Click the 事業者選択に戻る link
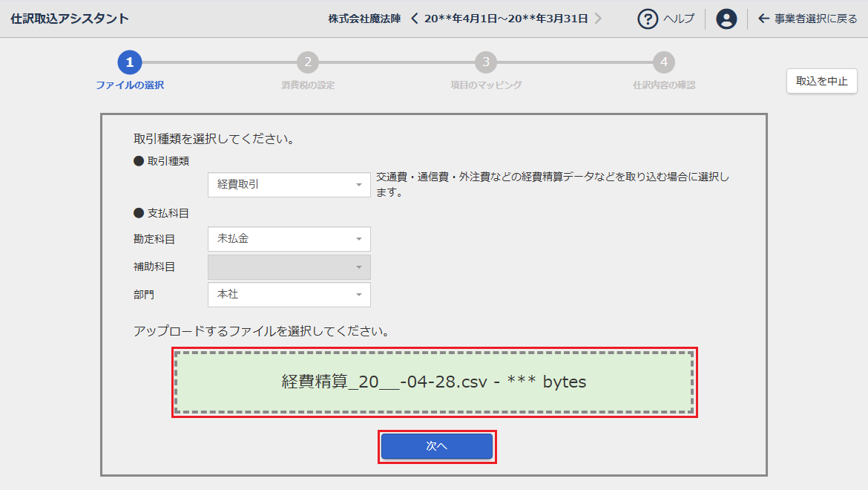Image resolution: width=868 pixels, height=490 pixels. pyautogui.click(x=815, y=19)
